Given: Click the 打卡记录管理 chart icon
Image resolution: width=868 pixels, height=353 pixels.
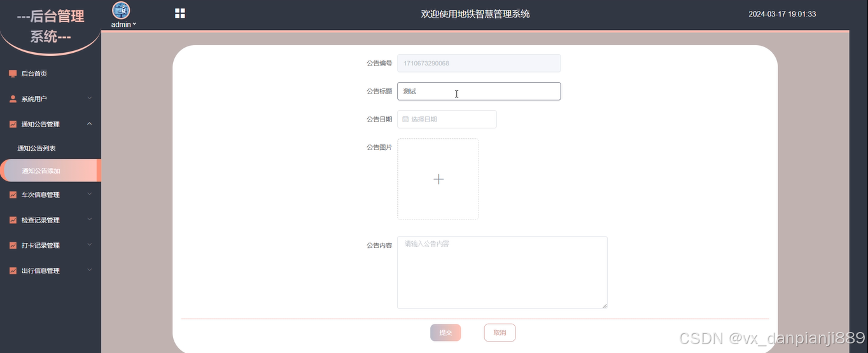Looking at the screenshot, I should click(13, 246).
